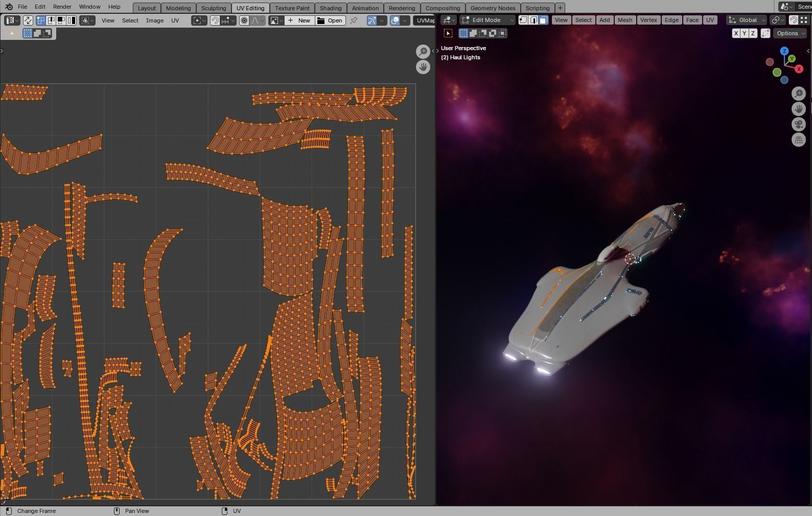Image resolution: width=812 pixels, height=516 pixels.
Task: Open View menu in UV editor
Action: pyautogui.click(x=108, y=20)
